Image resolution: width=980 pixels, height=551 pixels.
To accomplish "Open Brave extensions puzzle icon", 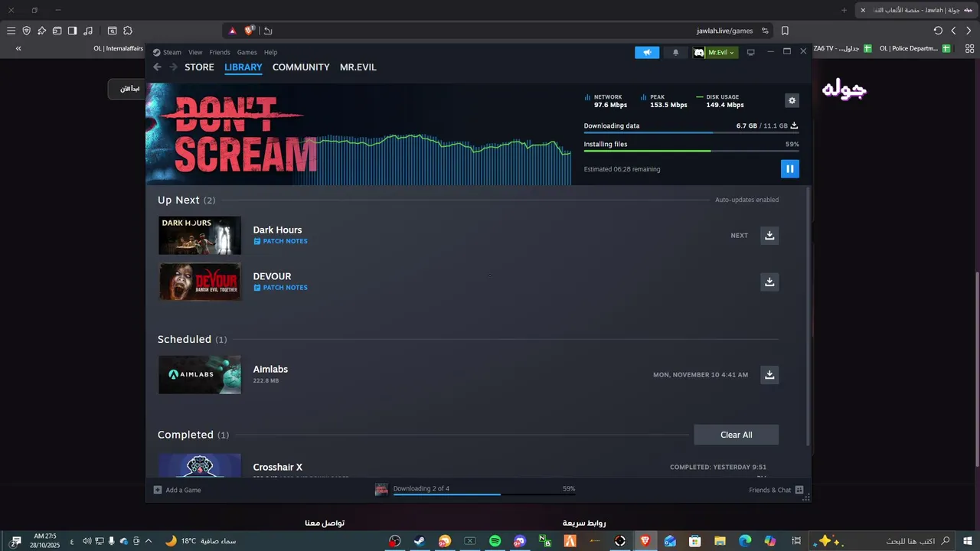I will coord(128,31).
